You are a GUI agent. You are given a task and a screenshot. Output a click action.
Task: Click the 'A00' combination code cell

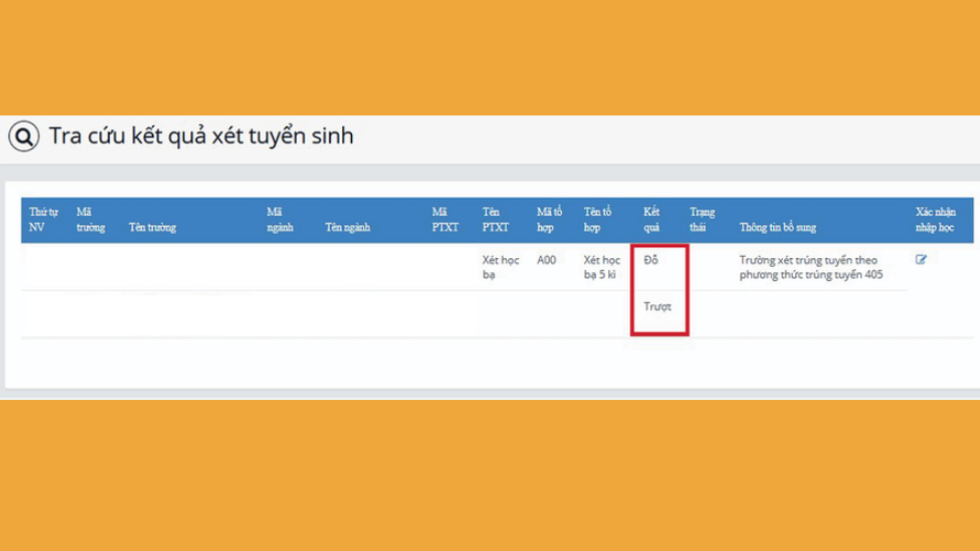[x=546, y=260]
